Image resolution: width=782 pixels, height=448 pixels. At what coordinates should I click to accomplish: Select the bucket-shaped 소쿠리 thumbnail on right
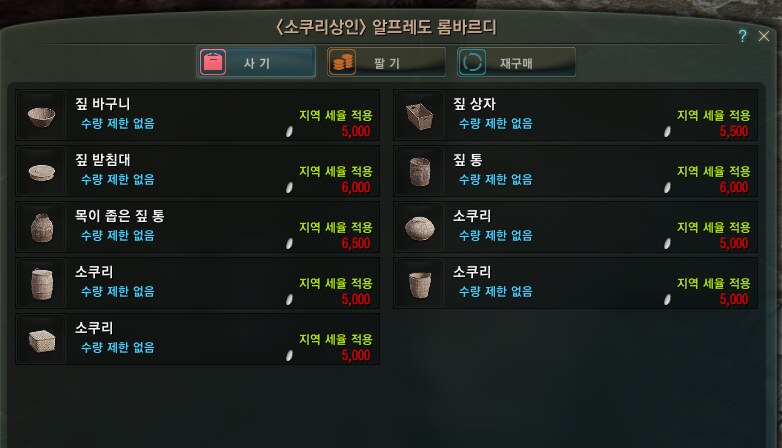click(419, 283)
